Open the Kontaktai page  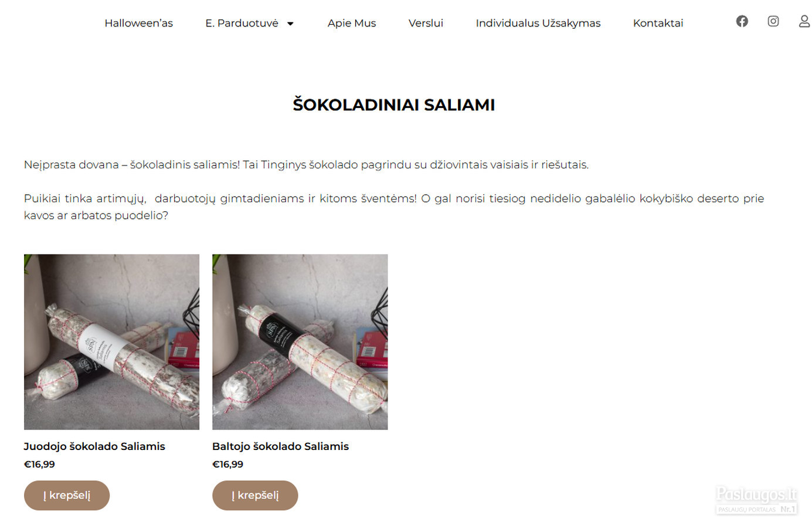click(x=658, y=23)
